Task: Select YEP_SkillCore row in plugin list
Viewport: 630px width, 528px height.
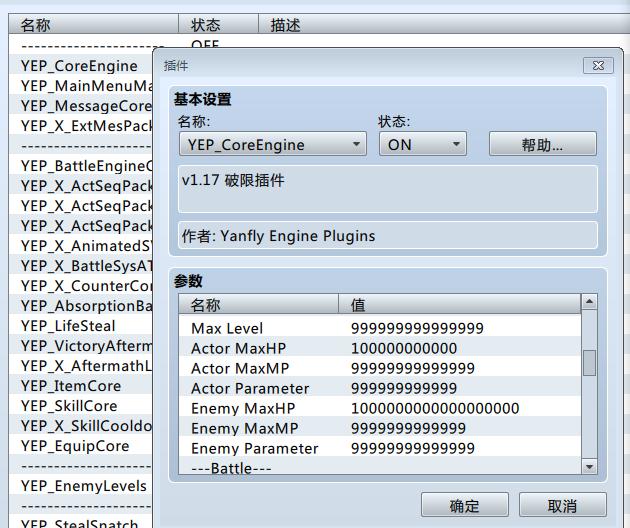Action: pyautogui.click(x=81, y=406)
